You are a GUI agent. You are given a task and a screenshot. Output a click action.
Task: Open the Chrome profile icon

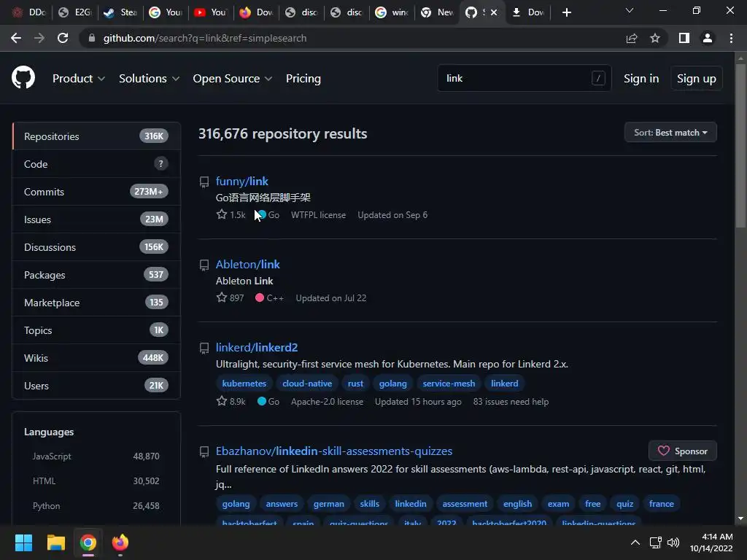(708, 38)
